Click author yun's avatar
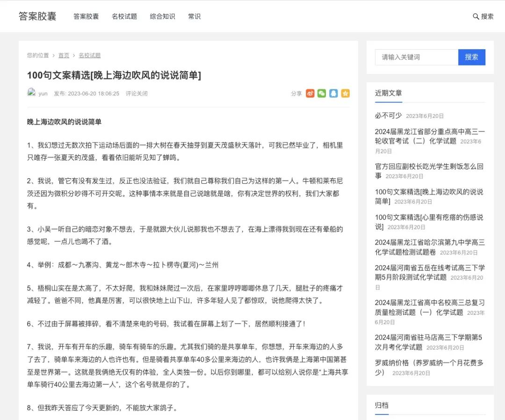 [x=32, y=93]
